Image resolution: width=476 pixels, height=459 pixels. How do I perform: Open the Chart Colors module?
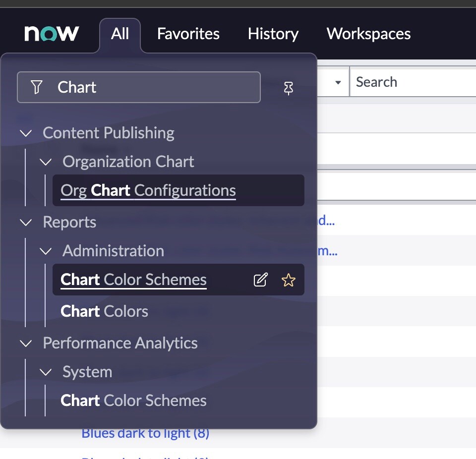(x=104, y=311)
